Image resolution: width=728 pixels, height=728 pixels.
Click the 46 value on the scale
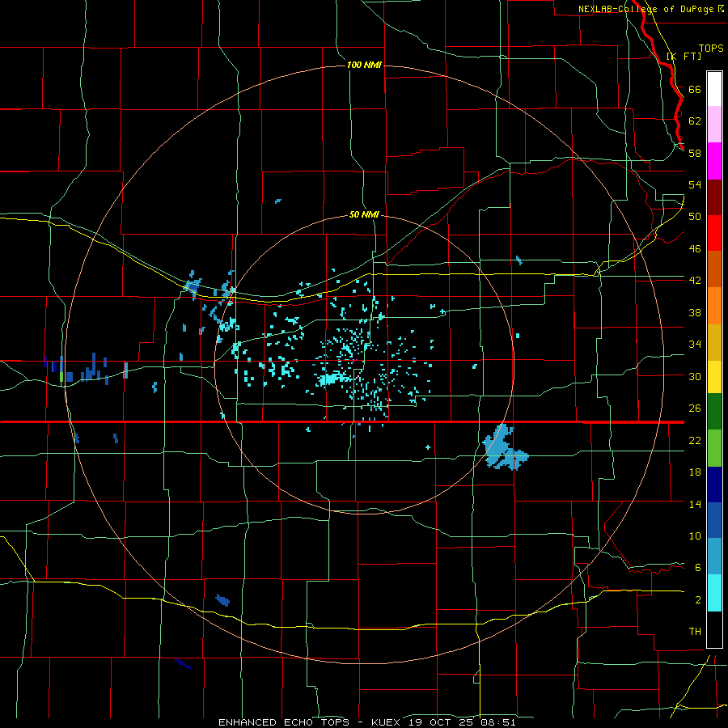click(695, 248)
